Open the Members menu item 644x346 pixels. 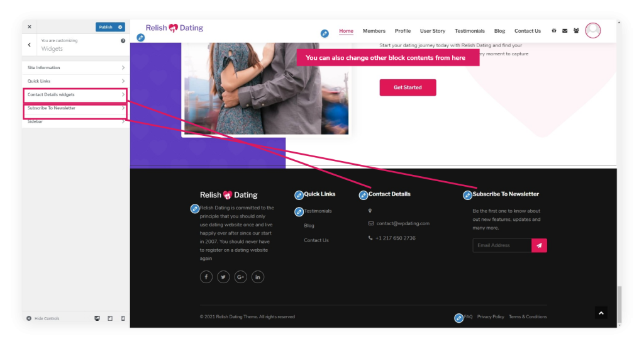point(374,31)
